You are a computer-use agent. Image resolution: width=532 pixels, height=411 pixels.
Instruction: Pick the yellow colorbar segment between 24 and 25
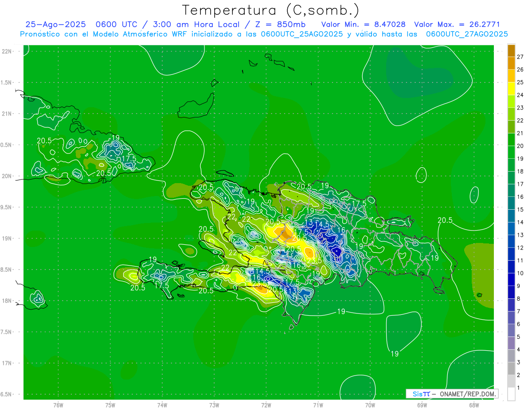pos(511,89)
